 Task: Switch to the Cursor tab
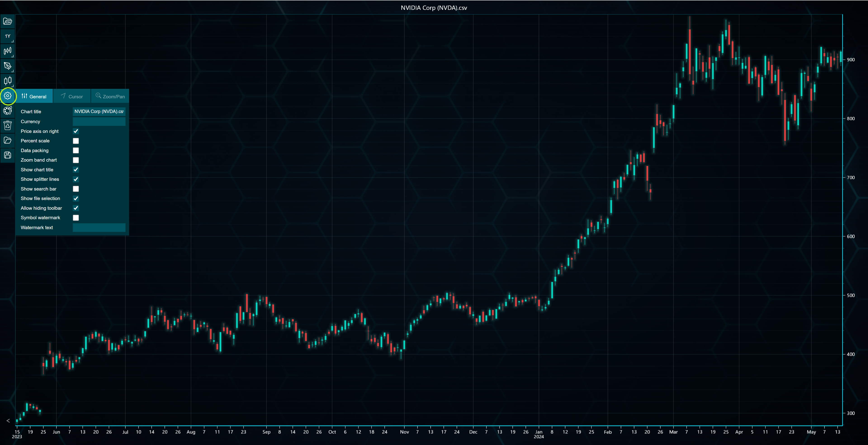tap(72, 96)
